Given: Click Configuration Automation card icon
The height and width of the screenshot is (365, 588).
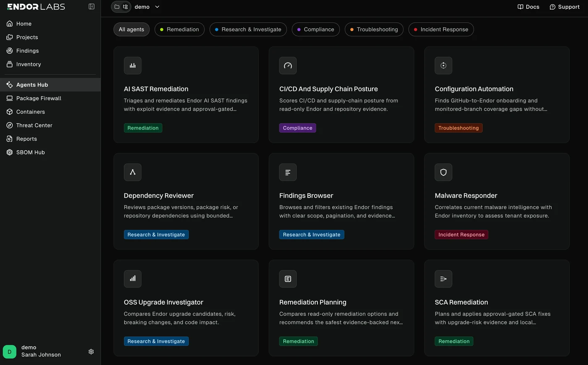Looking at the screenshot, I should (x=444, y=65).
